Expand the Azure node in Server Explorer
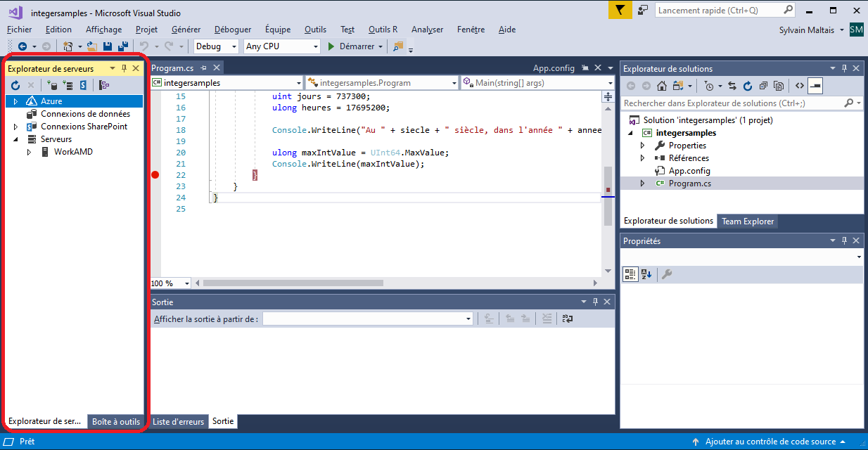This screenshot has width=868, height=450. 15,101
